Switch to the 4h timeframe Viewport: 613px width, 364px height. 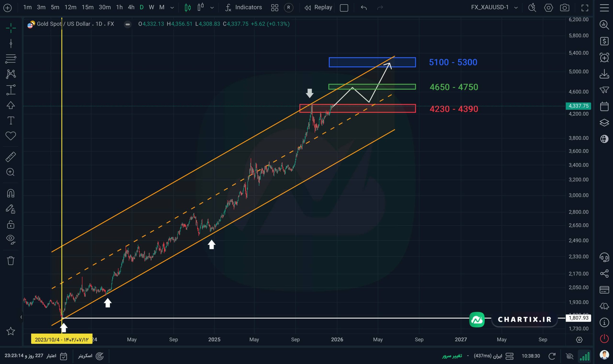click(131, 7)
